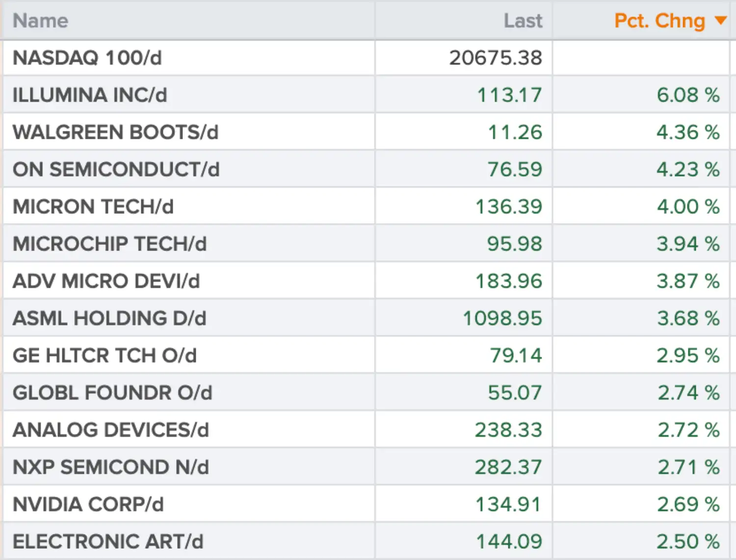Select GE HLTCR TCH O/d row
Viewport: 736px width, 560px height.
coord(367,356)
